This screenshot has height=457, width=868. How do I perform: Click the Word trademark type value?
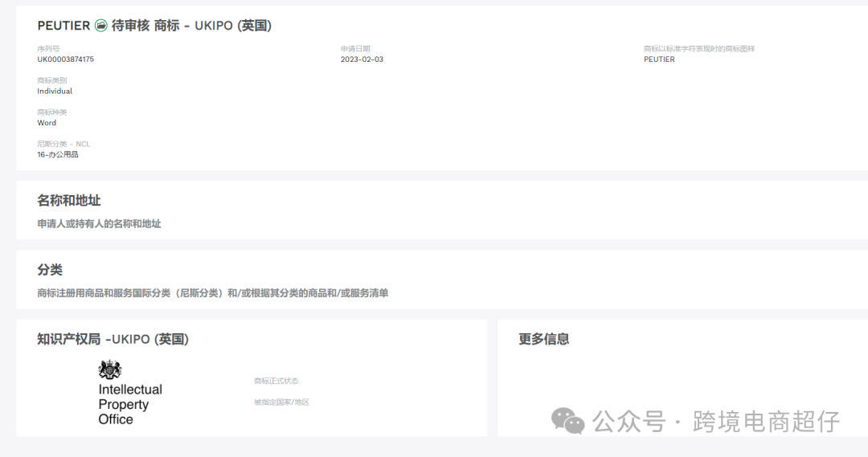[47, 123]
